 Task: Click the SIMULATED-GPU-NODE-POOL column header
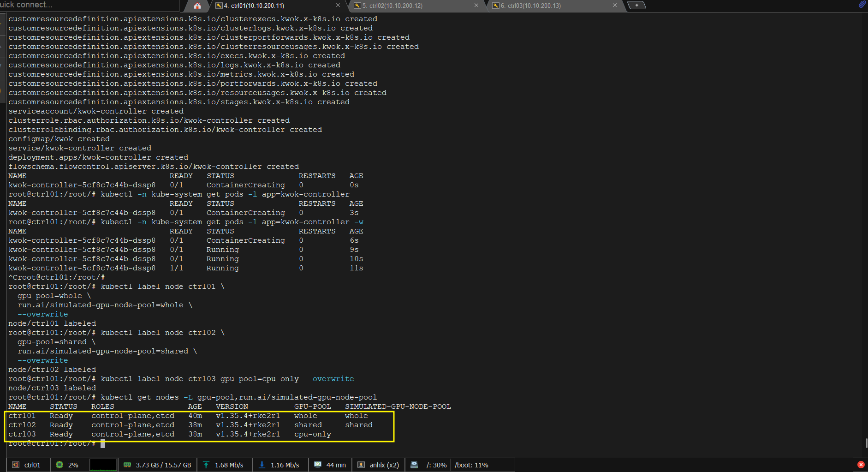398,406
